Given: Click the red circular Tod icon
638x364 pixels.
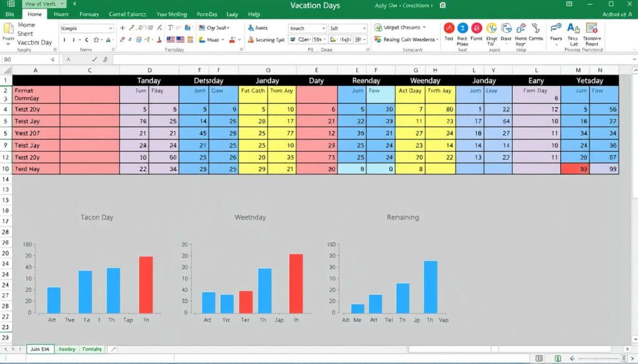Looking at the screenshot, I should (449, 28).
